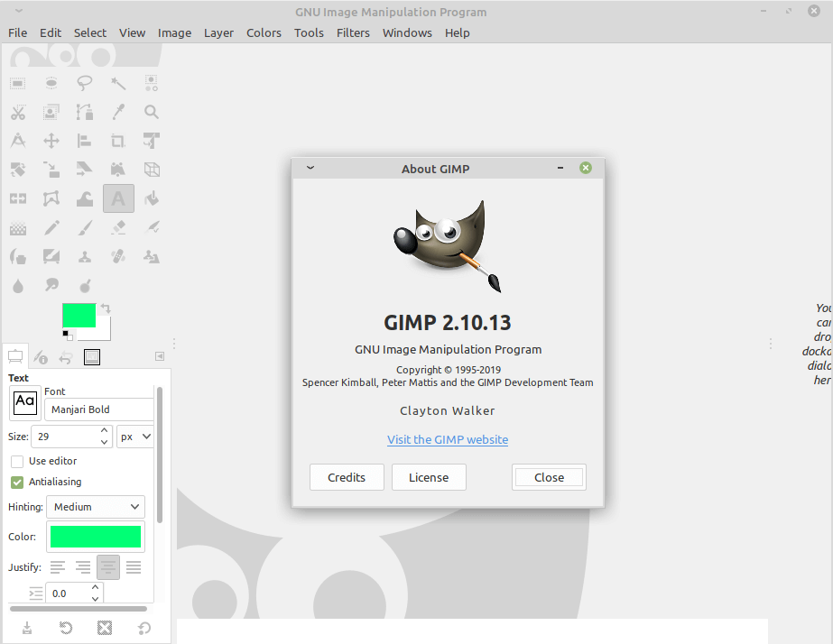This screenshot has height=644, width=833.
Task: Open the px size unit dropdown
Action: point(135,436)
